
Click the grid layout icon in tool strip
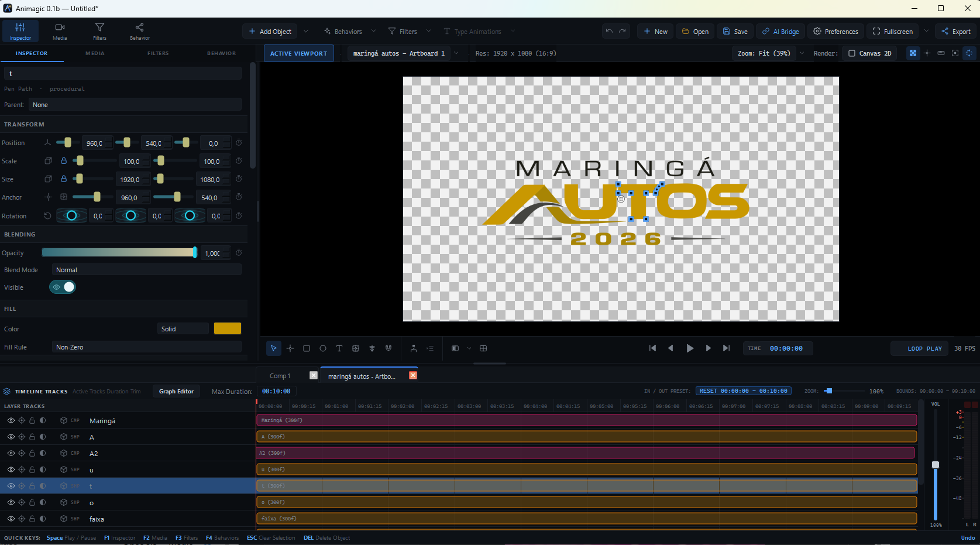click(x=483, y=348)
